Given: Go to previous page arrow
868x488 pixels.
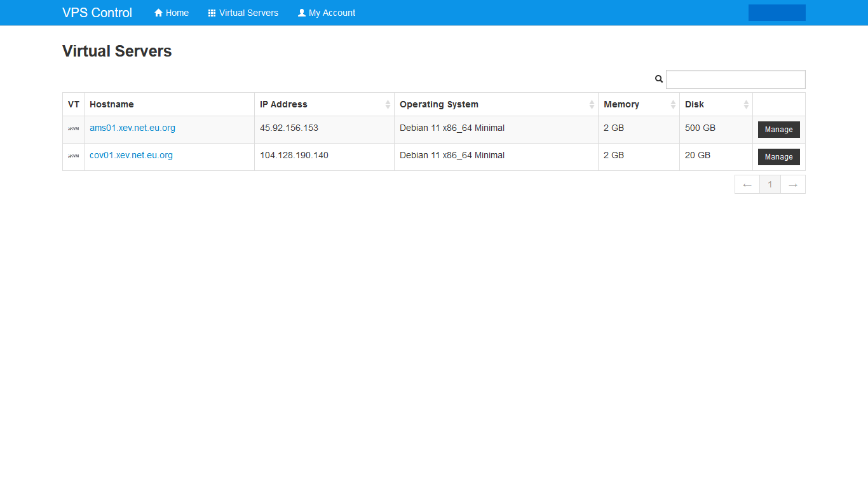Looking at the screenshot, I should [x=747, y=185].
